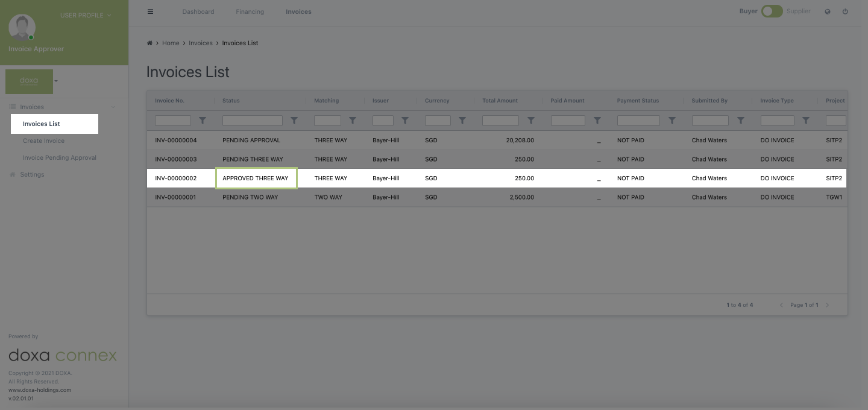
Task: Open the Total Amount filter icon
Action: (531, 121)
